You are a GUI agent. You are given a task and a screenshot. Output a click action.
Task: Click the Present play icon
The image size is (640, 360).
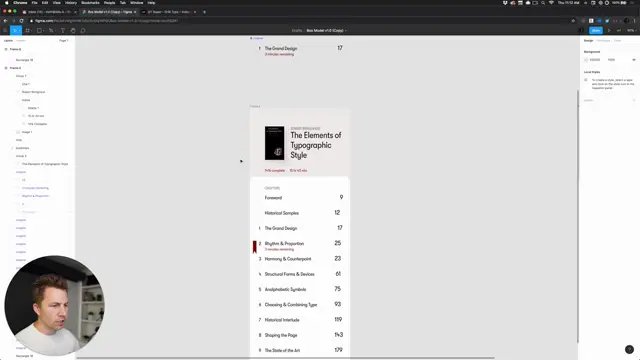pos(609,31)
